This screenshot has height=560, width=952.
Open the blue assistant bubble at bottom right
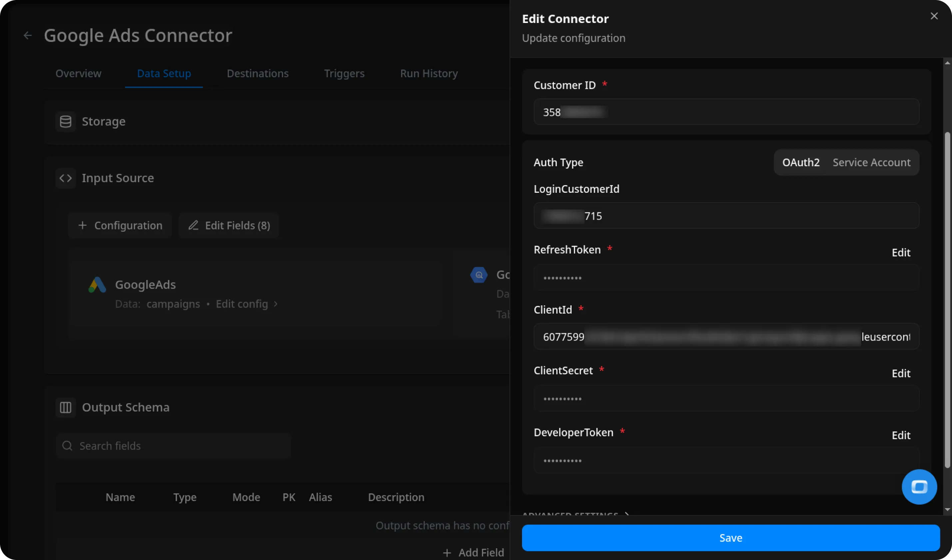(x=919, y=487)
